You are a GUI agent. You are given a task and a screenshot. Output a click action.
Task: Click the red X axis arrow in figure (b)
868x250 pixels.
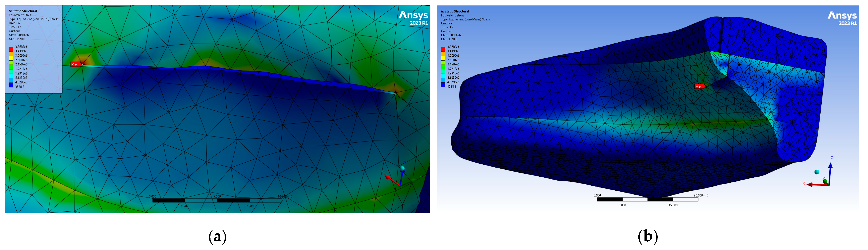(816, 185)
